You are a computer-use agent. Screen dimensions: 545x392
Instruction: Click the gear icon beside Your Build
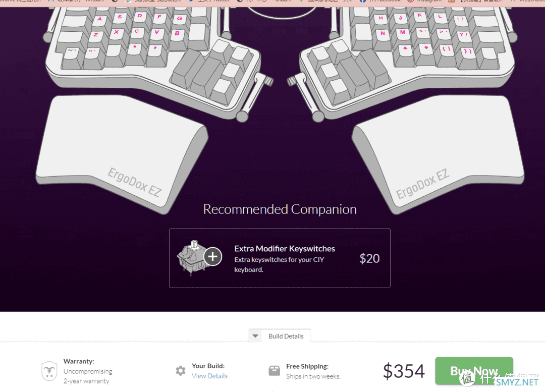click(180, 370)
